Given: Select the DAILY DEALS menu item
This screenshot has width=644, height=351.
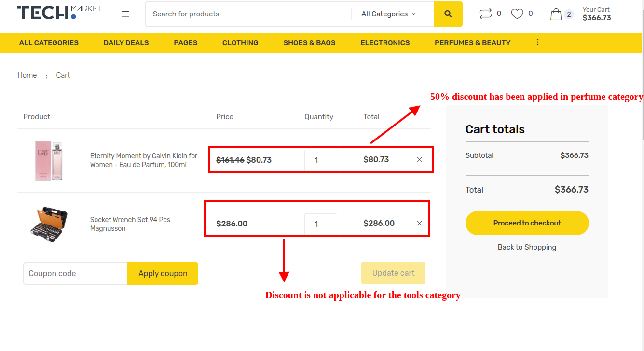Looking at the screenshot, I should click(x=126, y=42).
